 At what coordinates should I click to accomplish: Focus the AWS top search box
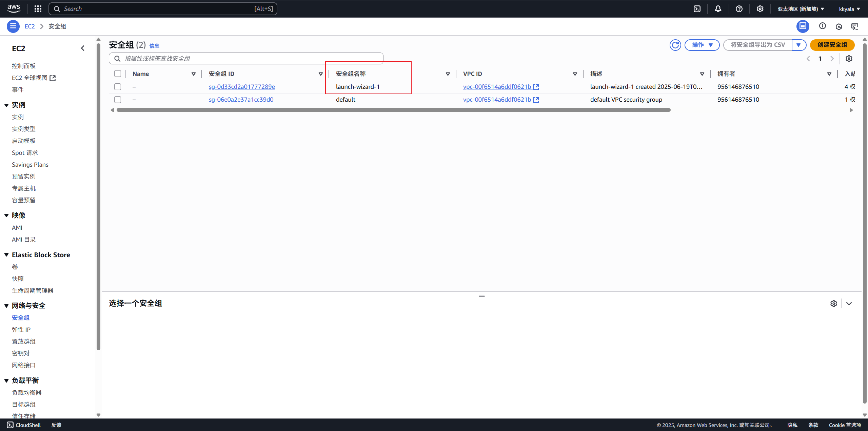pyautogui.click(x=163, y=9)
